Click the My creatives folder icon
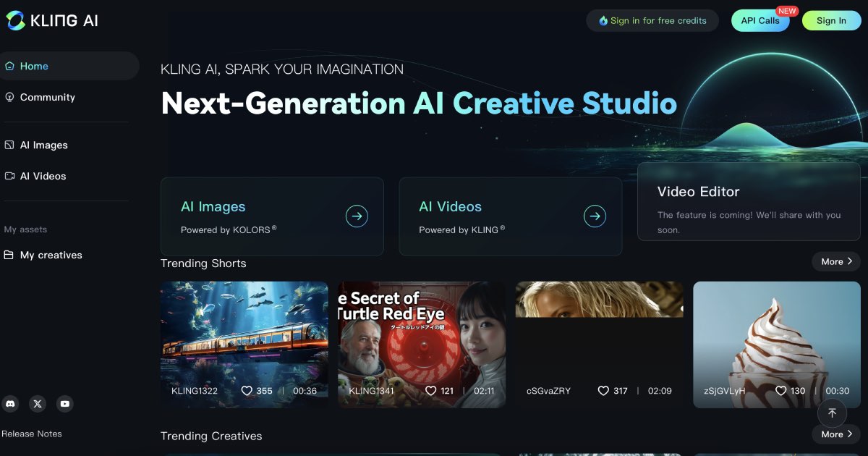The width and height of the screenshot is (868, 456). point(9,255)
